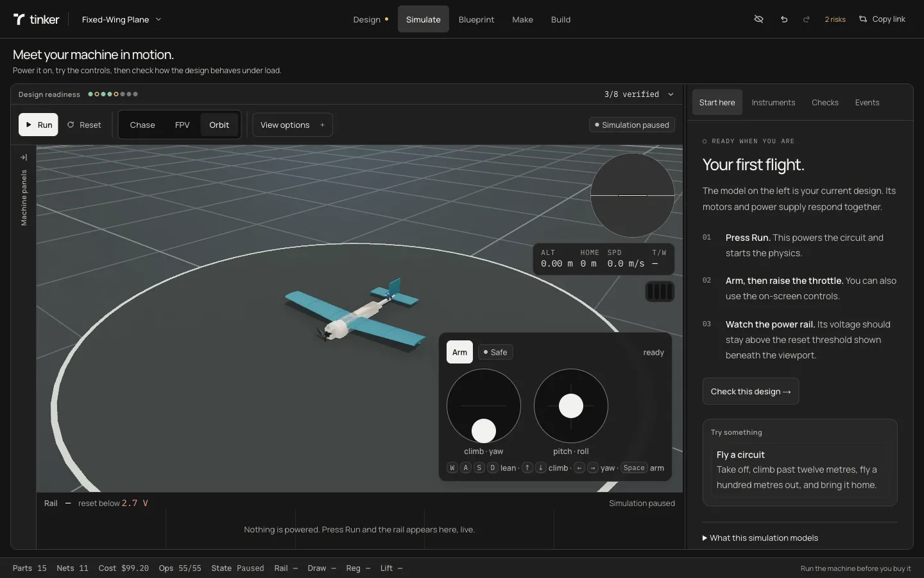Image resolution: width=924 pixels, height=578 pixels.
Task: Click the Cost $99.20 status entry
Action: pyautogui.click(x=124, y=568)
